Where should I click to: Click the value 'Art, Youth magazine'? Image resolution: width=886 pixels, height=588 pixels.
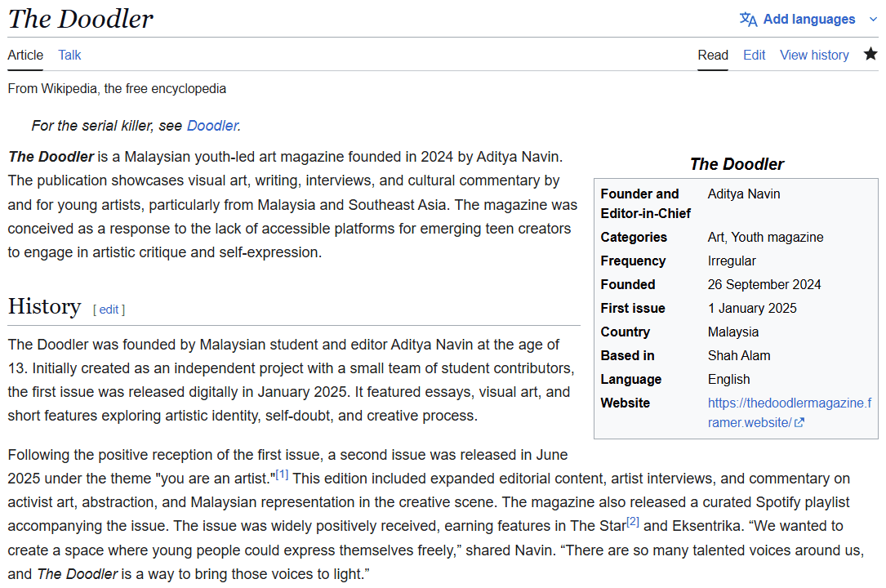point(766,237)
